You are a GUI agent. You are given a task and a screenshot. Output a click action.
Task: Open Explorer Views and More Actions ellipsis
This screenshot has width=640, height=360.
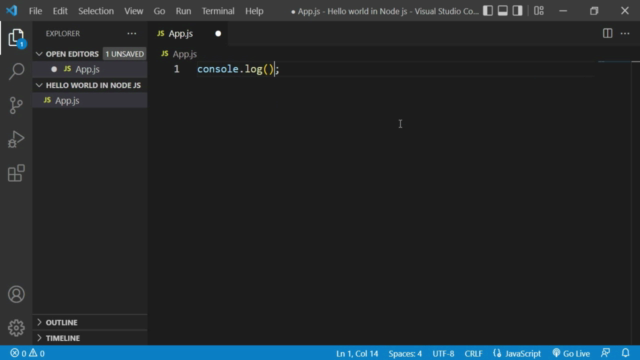coord(131,33)
